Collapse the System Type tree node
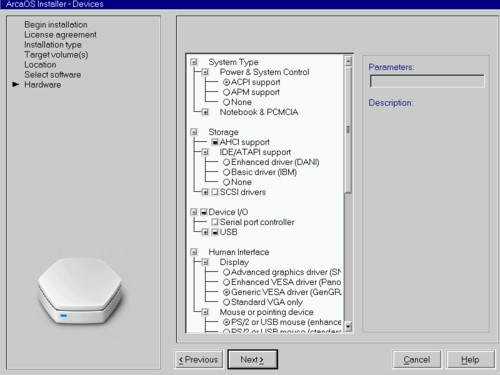The height and width of the screenshot is (375, 500). [194, 62]
